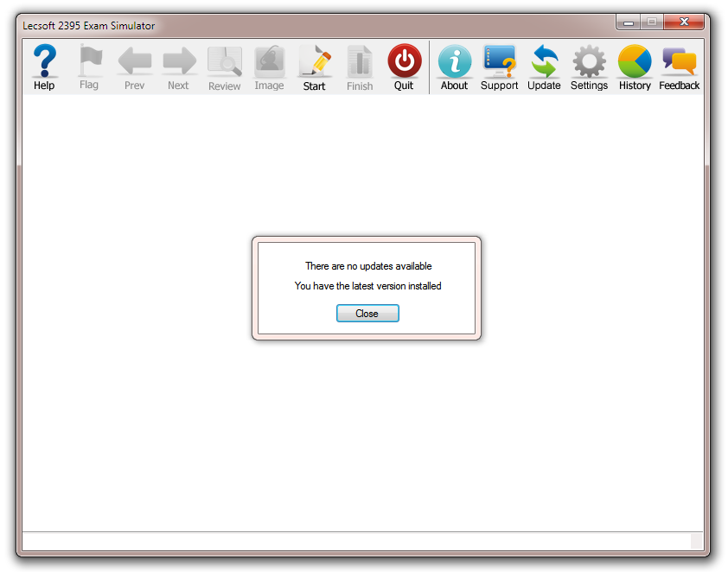Minimize the Exam Simulator window
The height and width of the screenshot is (572, 728).
[x=629, y=22]
